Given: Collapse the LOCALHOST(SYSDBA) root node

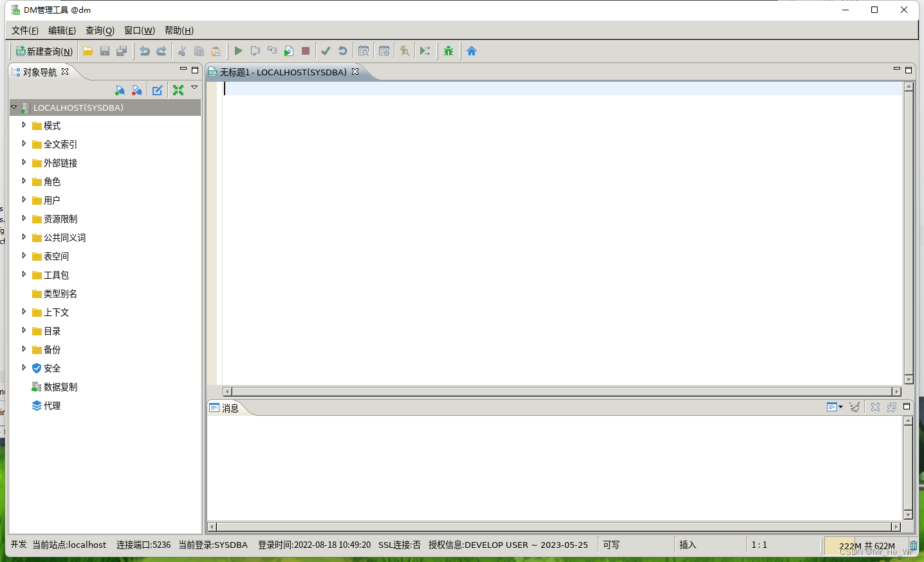Looking at the screenshot, I should (x=14, y=108).
